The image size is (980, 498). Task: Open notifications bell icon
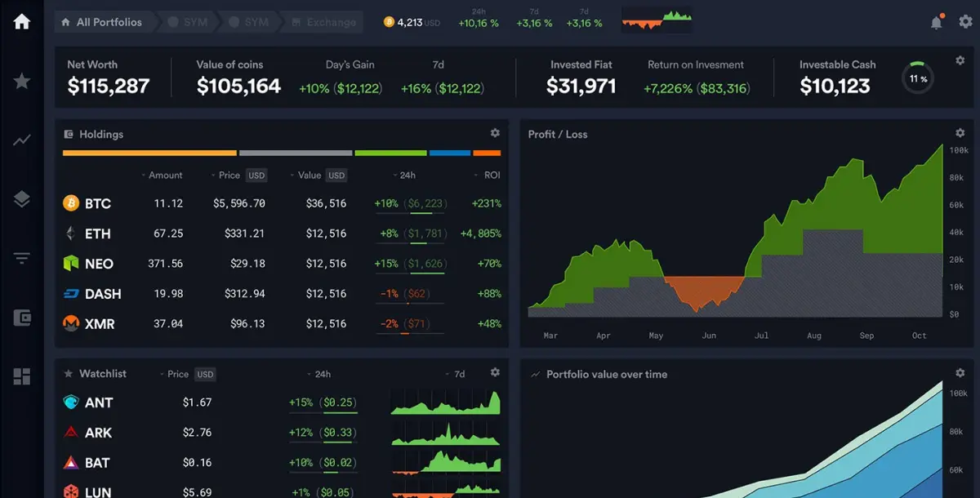pyautogui.click(x=937, y=23)
